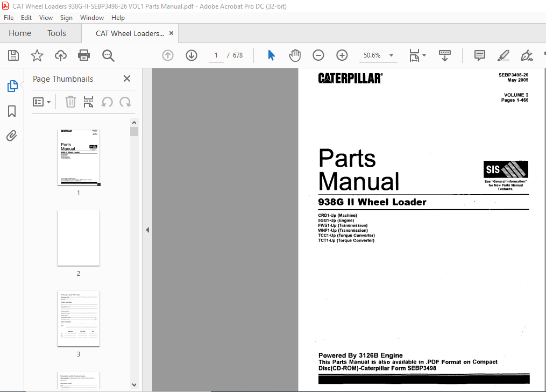Select the CAT Wheel Loaders document tab

(x=130, y=33)
